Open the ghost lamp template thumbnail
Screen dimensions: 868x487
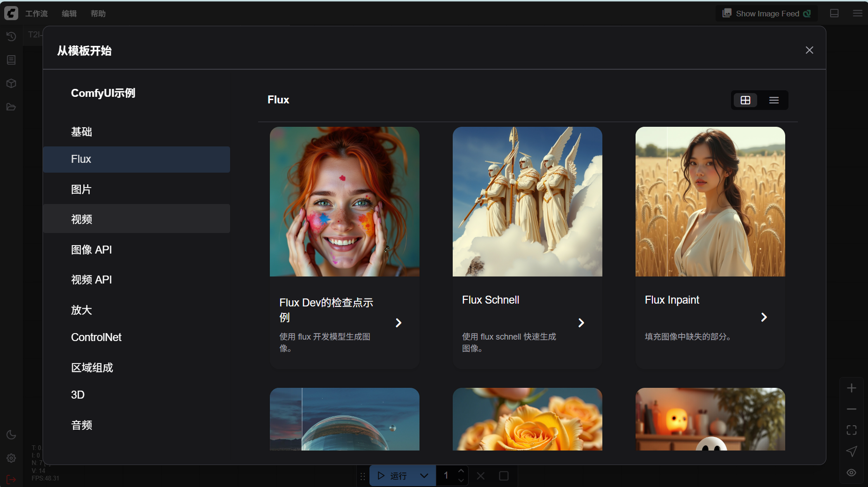click(710, 419)
